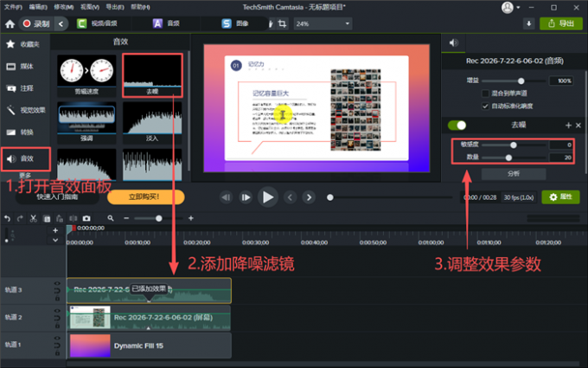Toggle visibility eye of 轨道 2
The height and width of the screenshot is (368, 588).
coord(57,311)
